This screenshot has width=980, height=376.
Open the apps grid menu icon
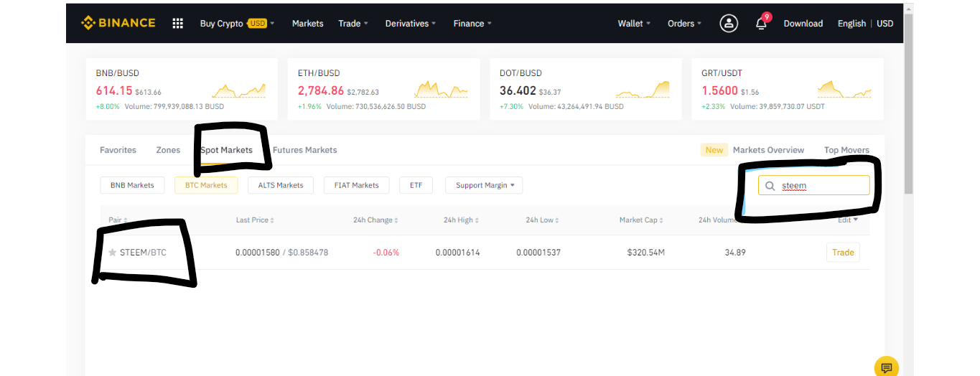point(178,23)
